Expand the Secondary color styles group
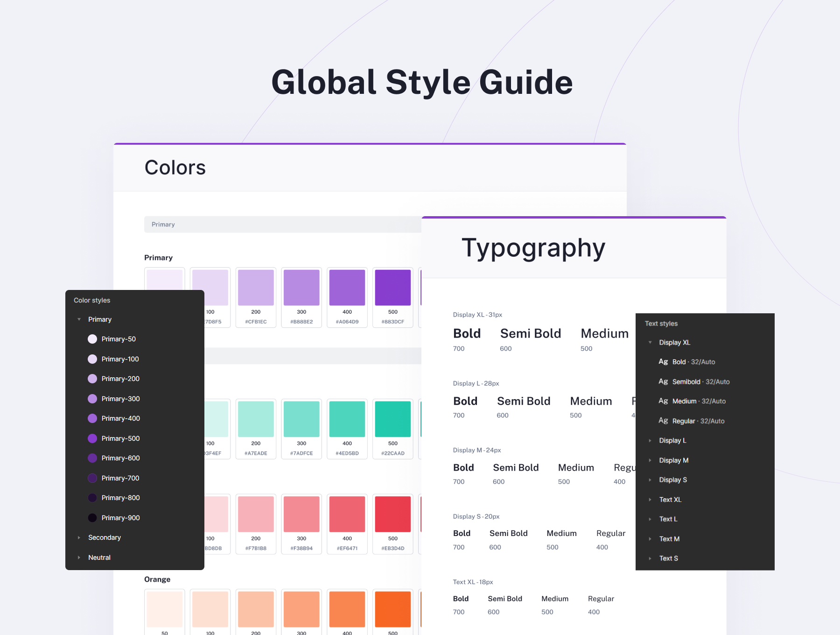 pyautogui.click(x=79, y=537)
